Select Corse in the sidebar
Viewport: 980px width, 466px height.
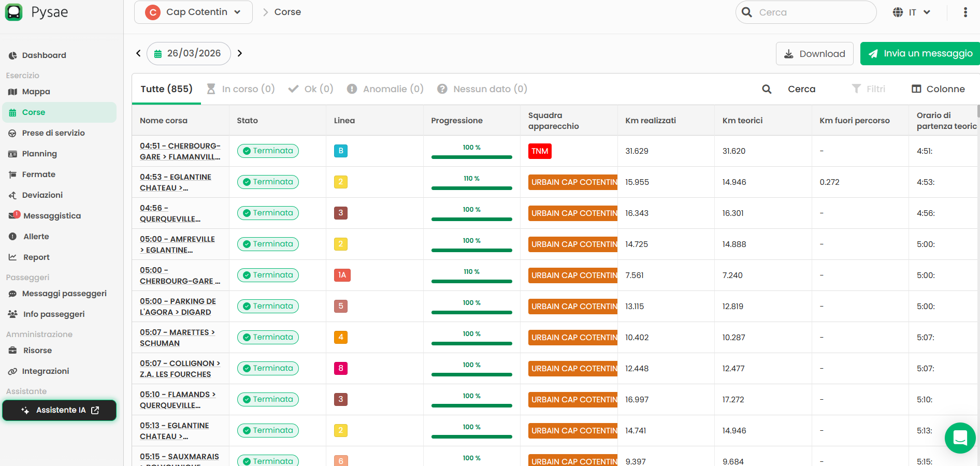click(59, 112)
